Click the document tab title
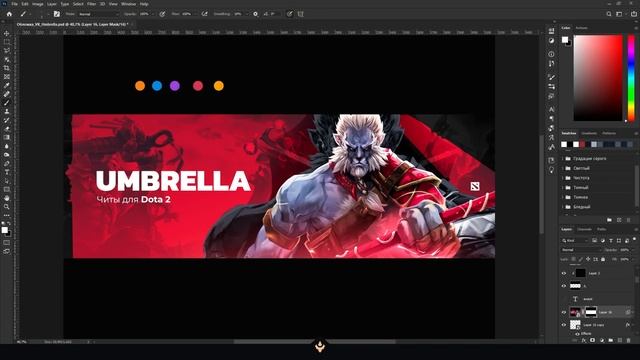640x360 pixels. click(72, 24)
